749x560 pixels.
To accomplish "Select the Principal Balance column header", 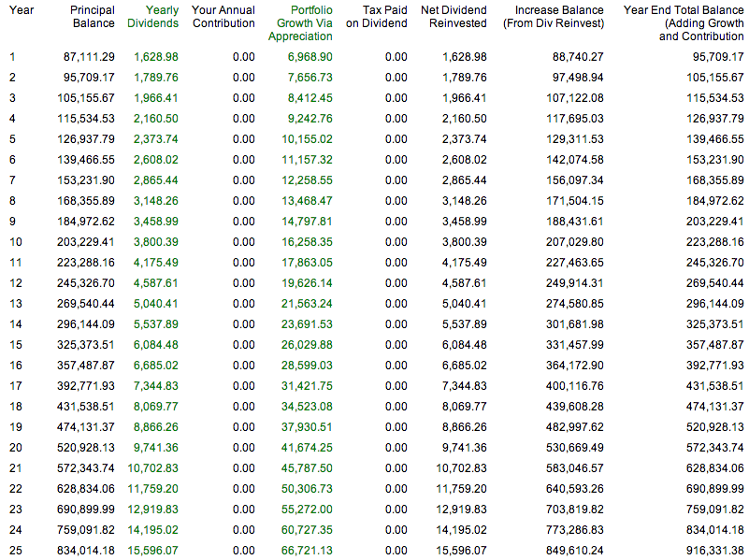I will click(93, 17).
